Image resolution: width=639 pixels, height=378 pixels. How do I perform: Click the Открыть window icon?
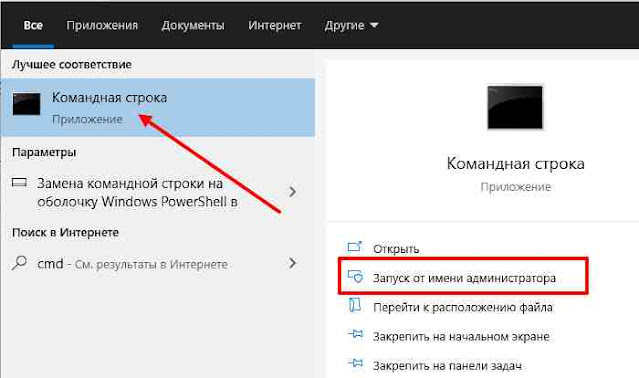click(355, 247)
